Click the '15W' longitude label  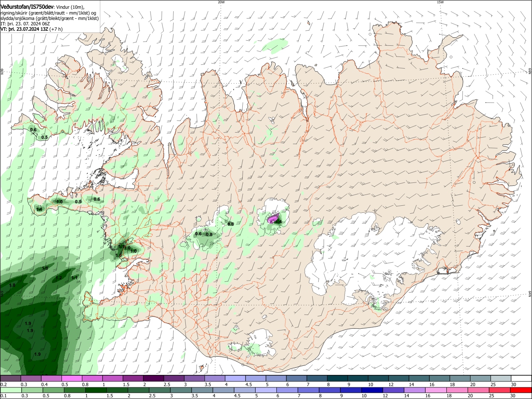440,2
